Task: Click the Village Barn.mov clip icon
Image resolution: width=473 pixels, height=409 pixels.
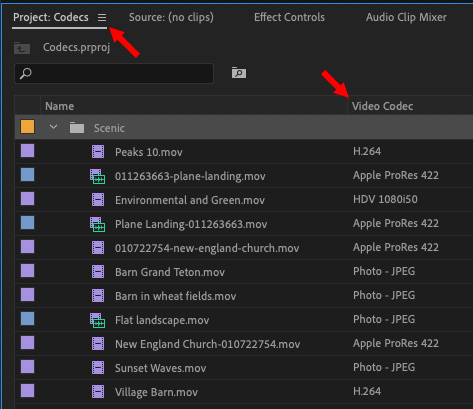Action: click(98, 392)
